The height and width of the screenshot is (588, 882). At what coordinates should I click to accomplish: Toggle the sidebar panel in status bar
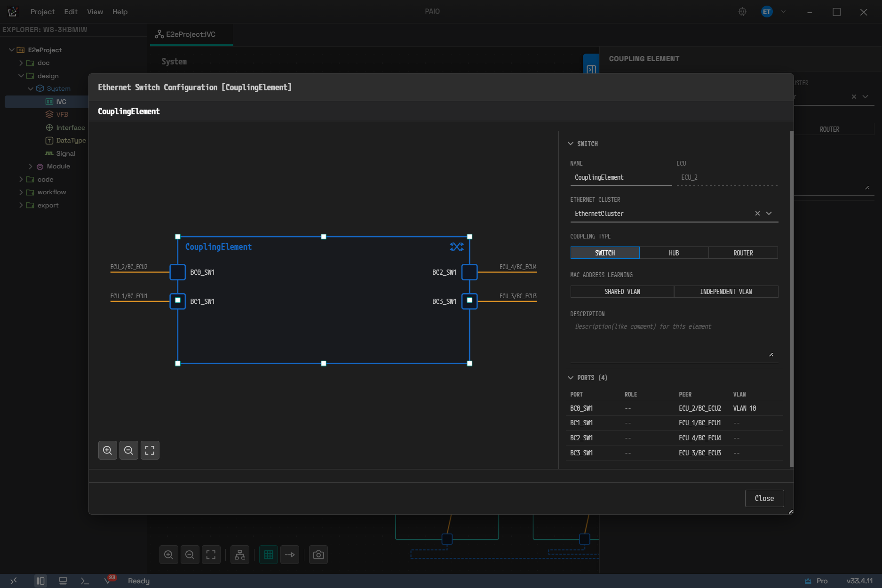pyautogui.click(x=40, y=581)
